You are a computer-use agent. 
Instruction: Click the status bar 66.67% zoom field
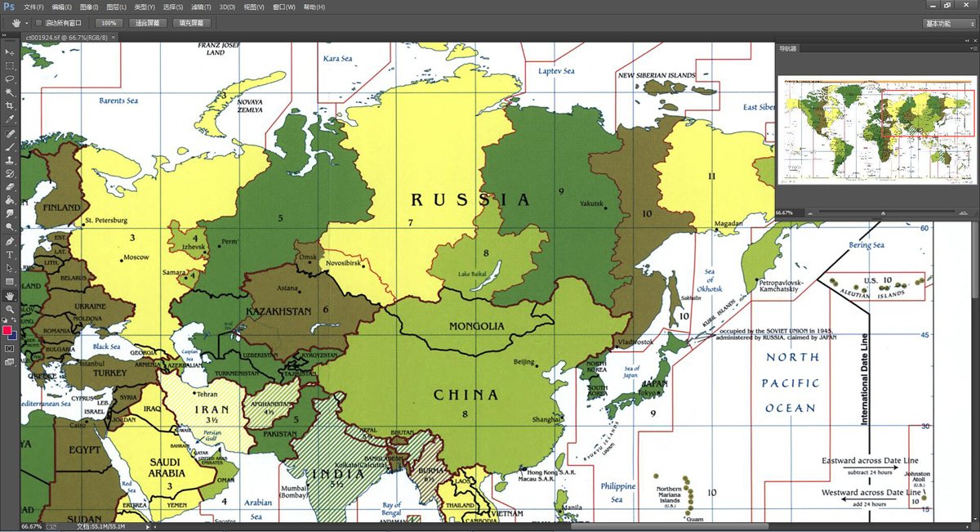[30, 526]
